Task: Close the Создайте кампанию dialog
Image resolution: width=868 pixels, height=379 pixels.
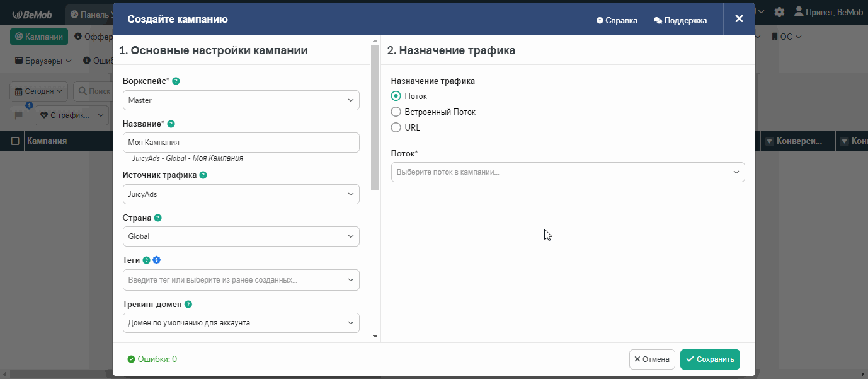Action: point(740,19)
